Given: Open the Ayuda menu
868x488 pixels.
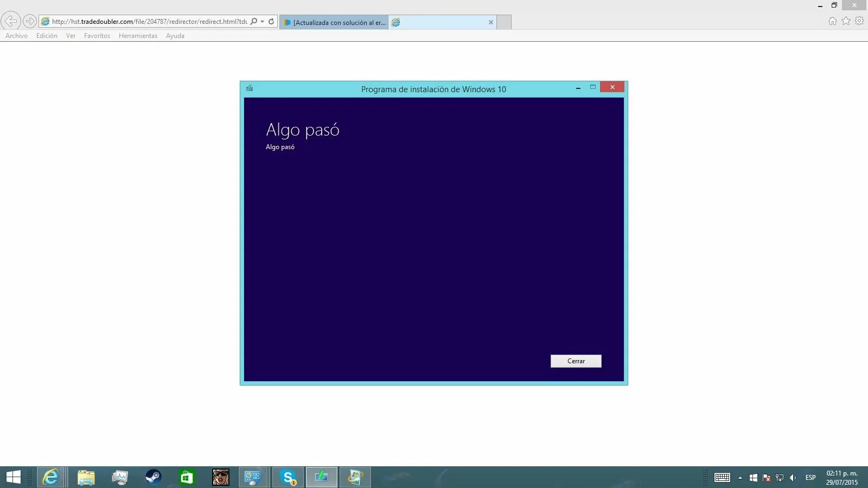Looking at the screenshot, I should (175, 36).
